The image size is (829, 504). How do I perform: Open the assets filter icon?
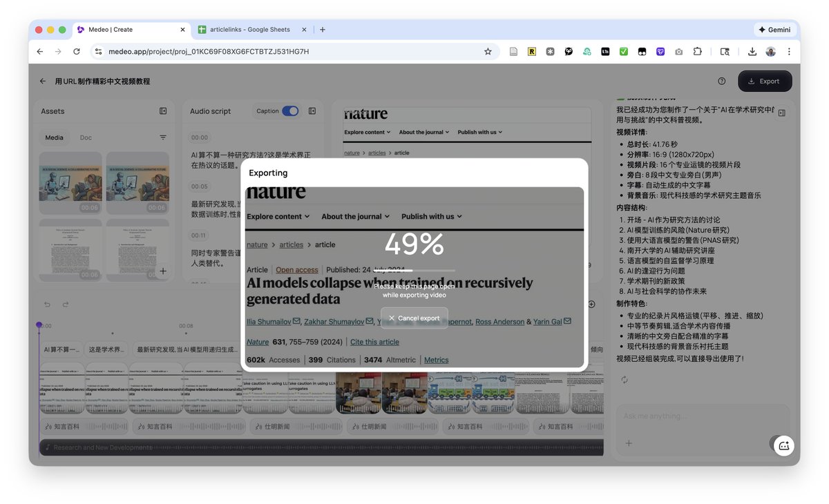(163, 137)
